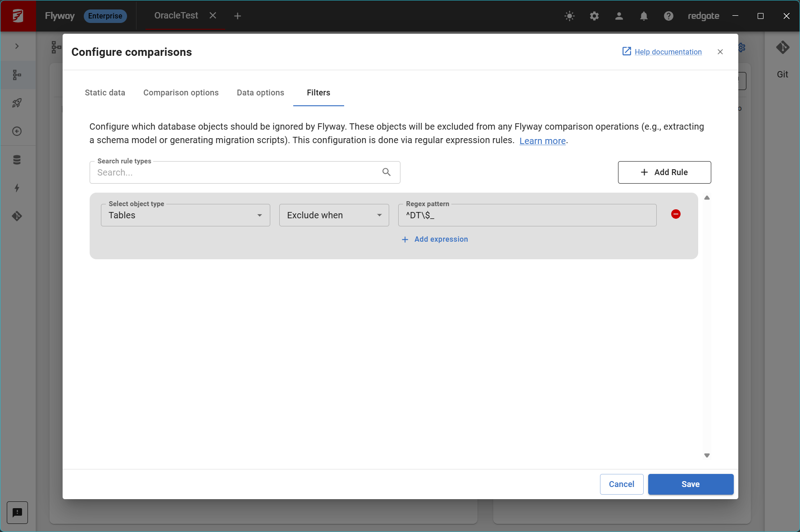Switch to the Static data tab
The image size is (800, 532).
pyautogui.click(x=105, y=93)
